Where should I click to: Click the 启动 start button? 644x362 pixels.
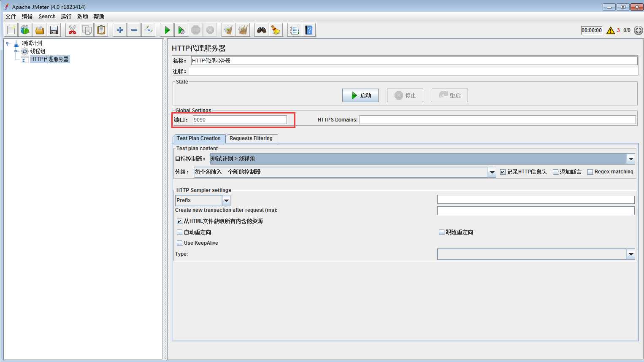pos(360,95)
